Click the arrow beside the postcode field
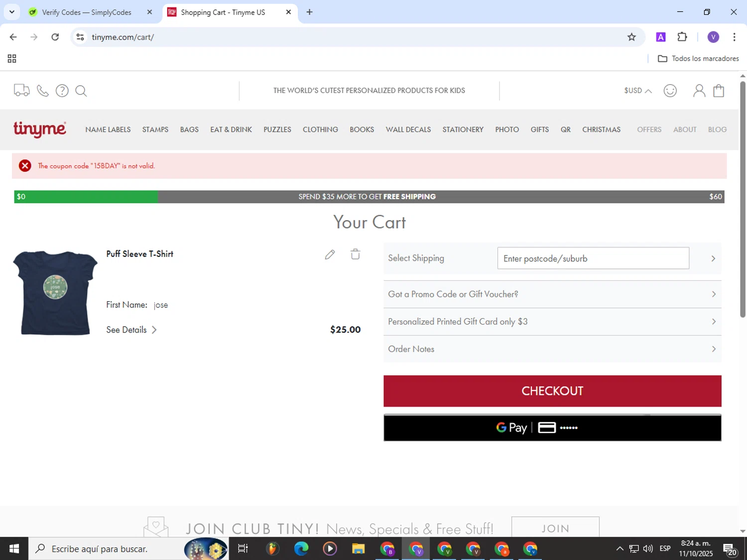Screen dimensions: 747x560 [x=713, y=258]
